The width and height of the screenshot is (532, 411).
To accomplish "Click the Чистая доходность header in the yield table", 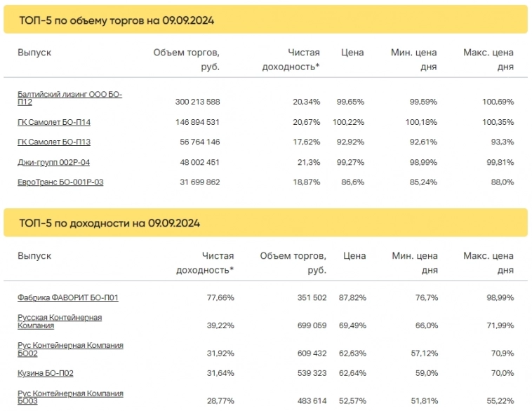I will tap(205, 263).
